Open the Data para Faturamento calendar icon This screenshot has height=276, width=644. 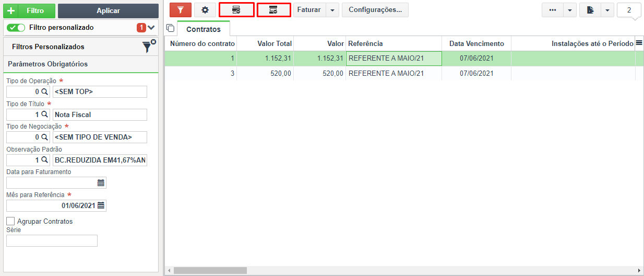(x=101, y=183)
